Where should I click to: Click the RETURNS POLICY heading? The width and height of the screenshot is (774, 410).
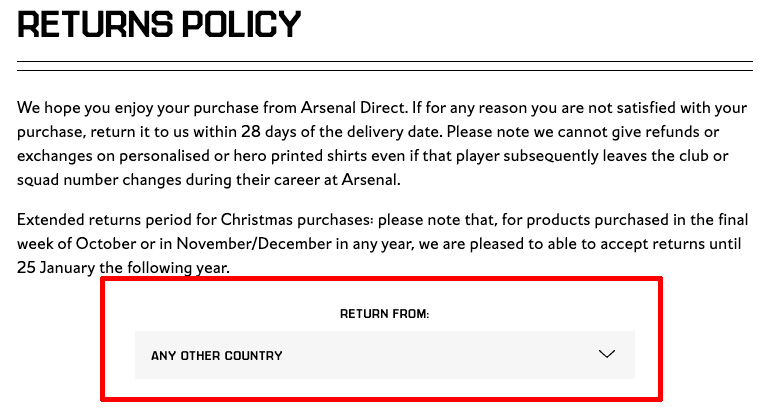click(x=159, y=24)
